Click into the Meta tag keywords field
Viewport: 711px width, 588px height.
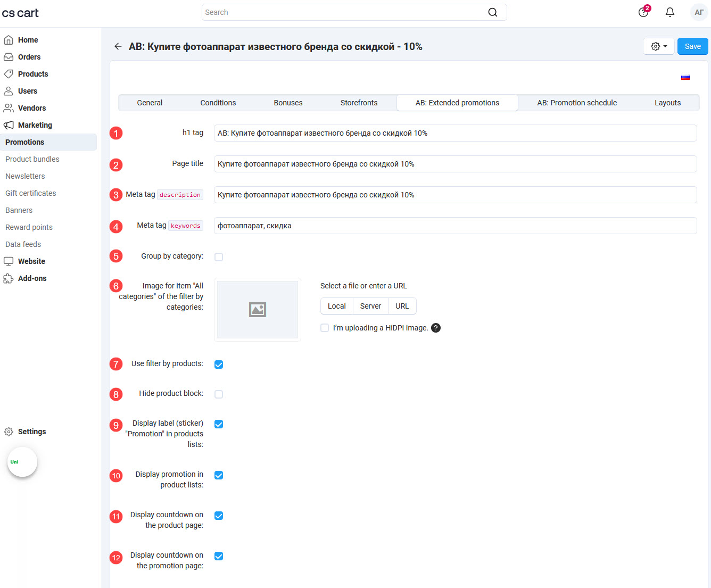(x=455, y=226)
